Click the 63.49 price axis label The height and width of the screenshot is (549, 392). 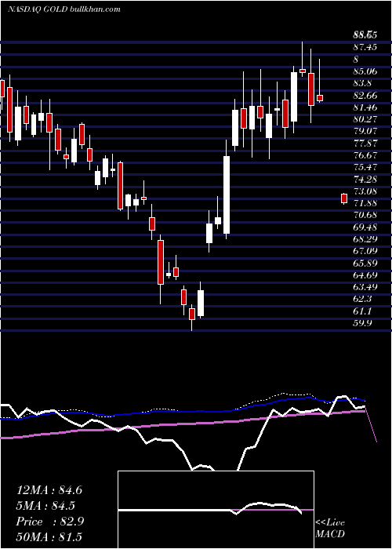[x=365, y=287]
